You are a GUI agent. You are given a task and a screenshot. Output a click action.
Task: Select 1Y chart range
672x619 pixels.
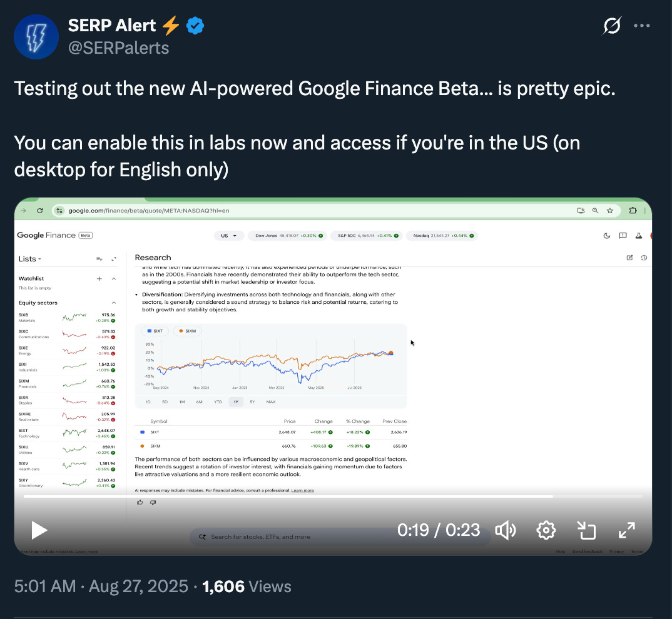pyautogui.click(x=236, y=402)
